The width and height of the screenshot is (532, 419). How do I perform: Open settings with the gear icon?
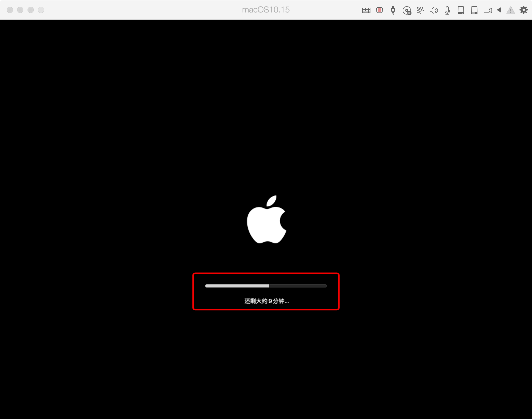tap(523, 10)
